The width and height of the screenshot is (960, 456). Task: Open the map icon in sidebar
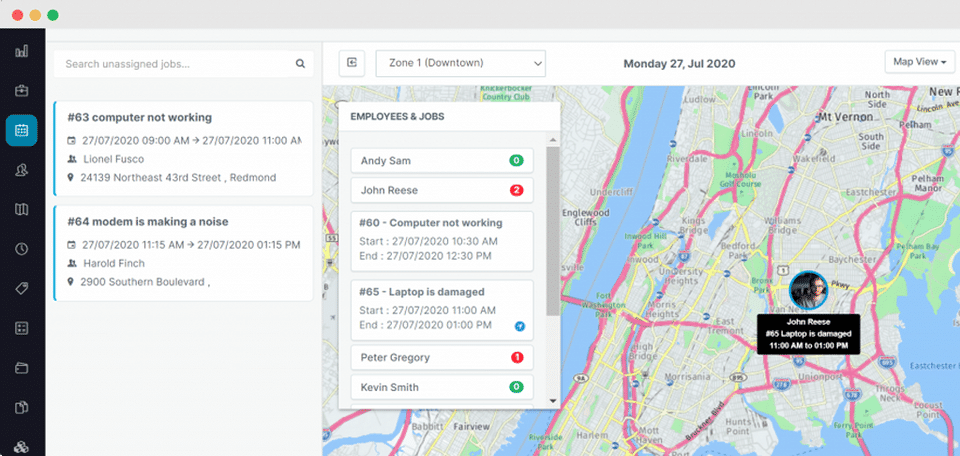(21, 210)
